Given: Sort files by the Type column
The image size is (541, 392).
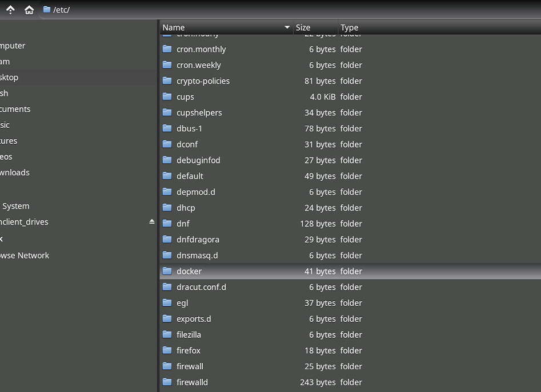Looking at the screenshot, I should coord(349,27).
